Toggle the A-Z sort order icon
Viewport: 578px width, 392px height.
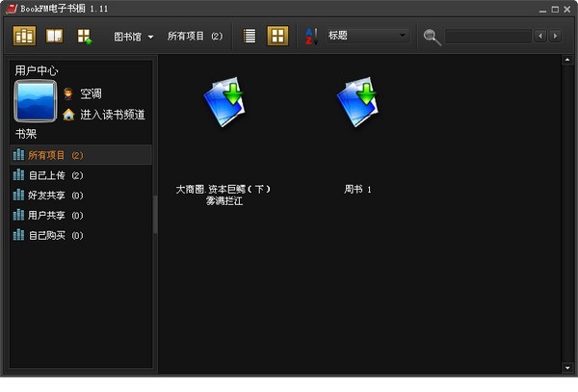pyautogui.click(x=311, y=37)
